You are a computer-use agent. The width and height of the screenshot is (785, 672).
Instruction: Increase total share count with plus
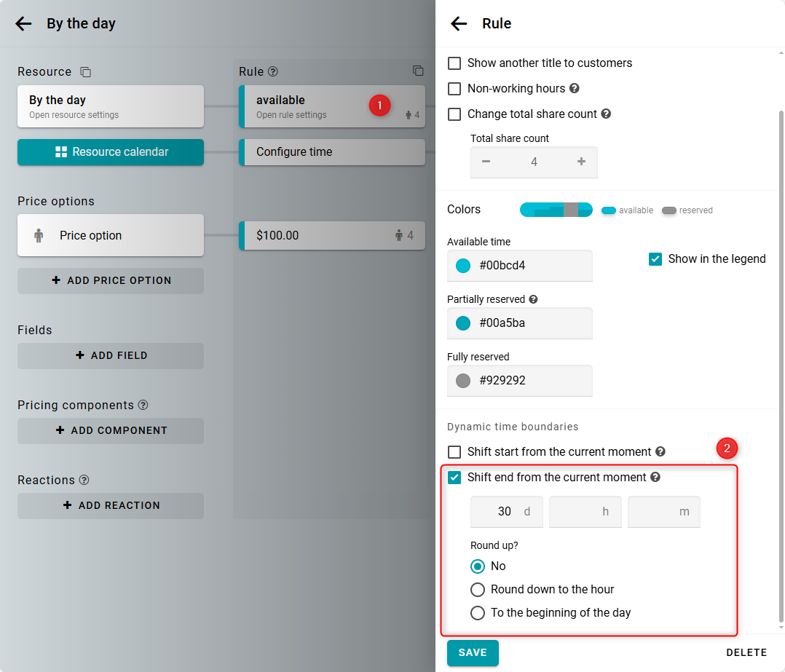point(581,162)
